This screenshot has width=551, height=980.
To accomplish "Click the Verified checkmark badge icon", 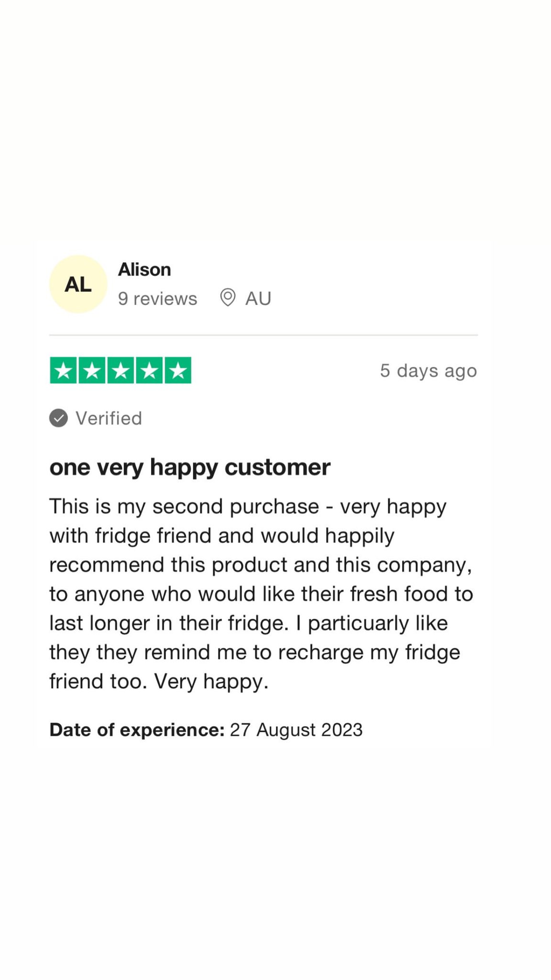I will [x=58, y=418].
